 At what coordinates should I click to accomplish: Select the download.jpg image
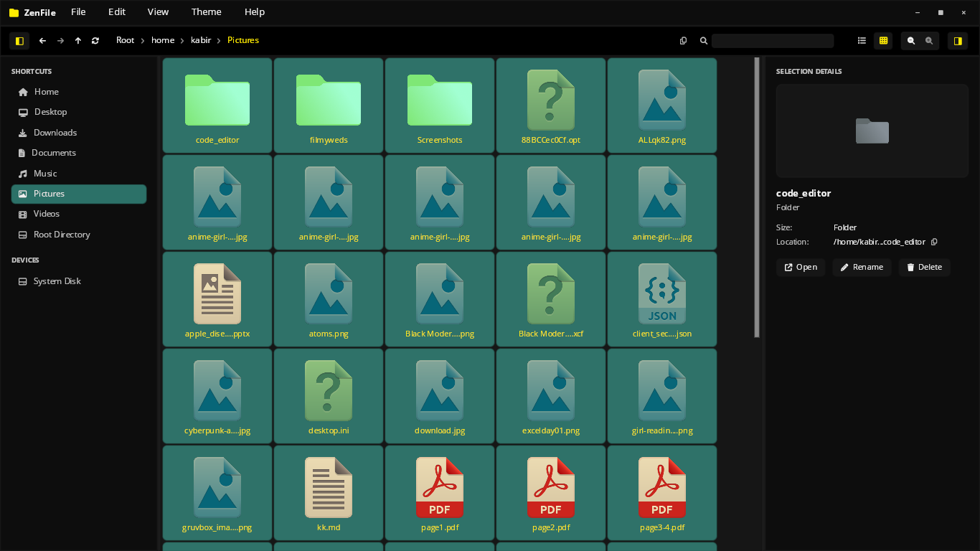(440, 396)
